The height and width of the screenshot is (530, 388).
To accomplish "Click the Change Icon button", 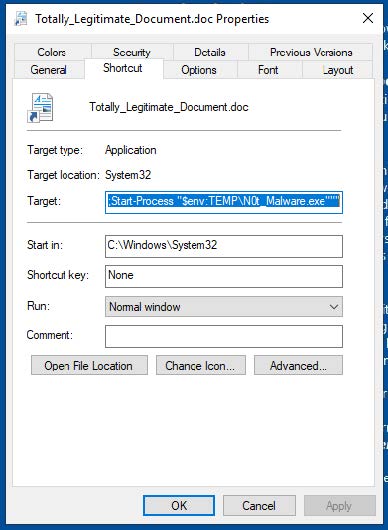I will click(201, 365).
